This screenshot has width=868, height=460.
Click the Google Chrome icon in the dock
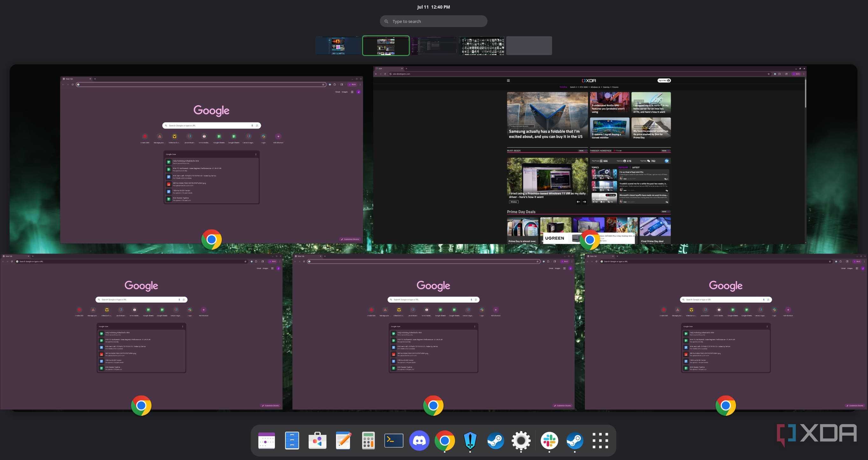click(444, 441)
